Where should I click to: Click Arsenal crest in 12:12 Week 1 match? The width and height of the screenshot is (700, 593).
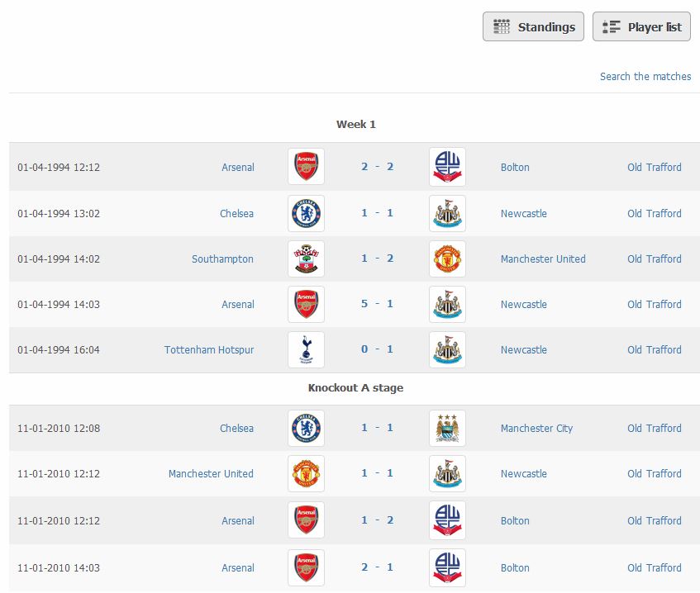(306, 167)
